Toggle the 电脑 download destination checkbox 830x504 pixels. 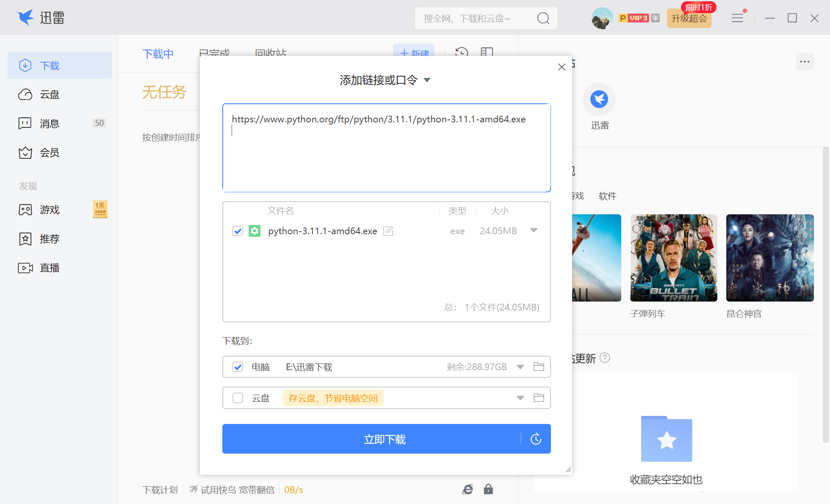[238, 367]
